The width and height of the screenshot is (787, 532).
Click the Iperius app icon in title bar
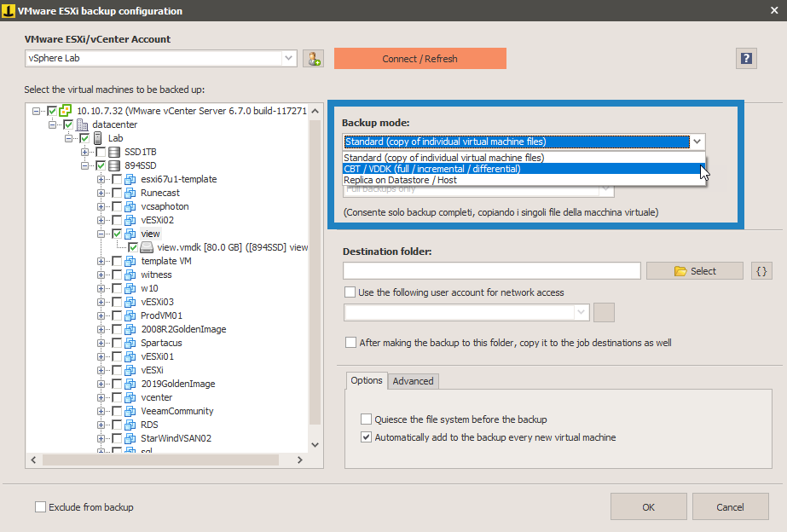click(x=9, y=10)
